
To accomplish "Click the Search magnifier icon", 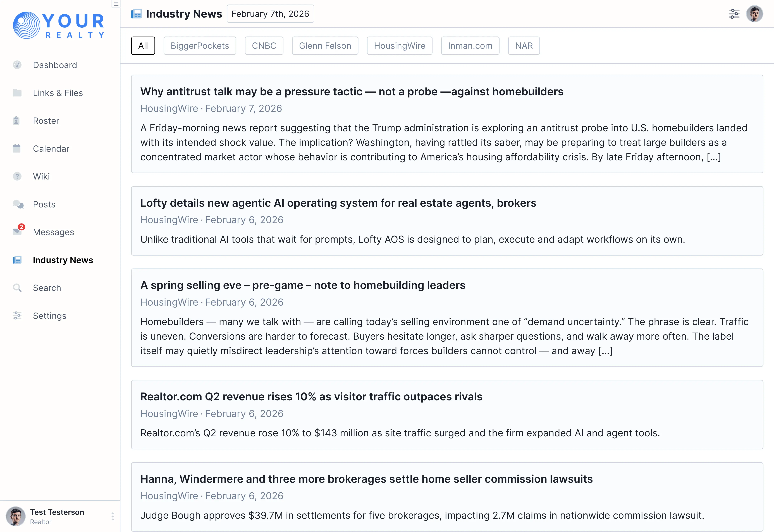I will click(x=17, y=288).
